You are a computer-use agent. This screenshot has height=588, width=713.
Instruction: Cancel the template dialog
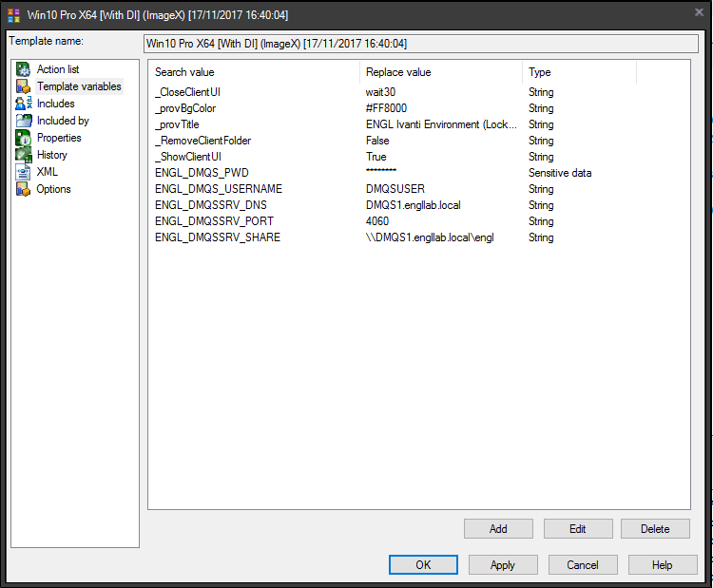tap(583, 565)
